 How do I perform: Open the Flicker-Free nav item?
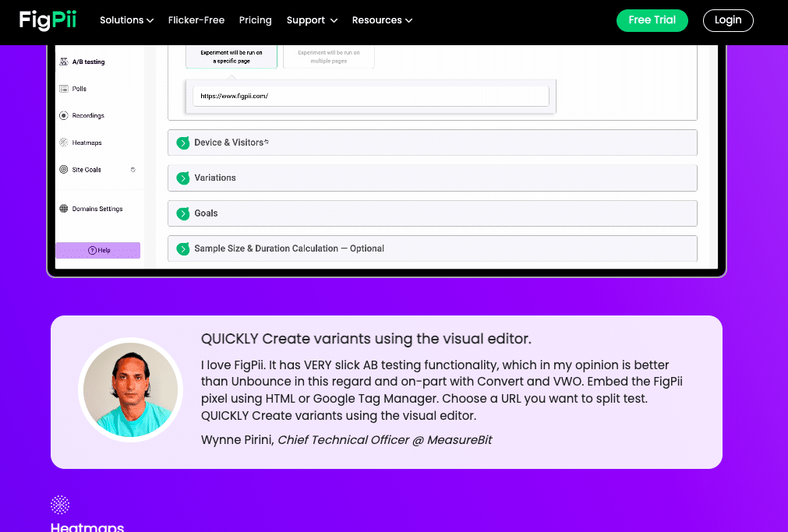[196, 20]
